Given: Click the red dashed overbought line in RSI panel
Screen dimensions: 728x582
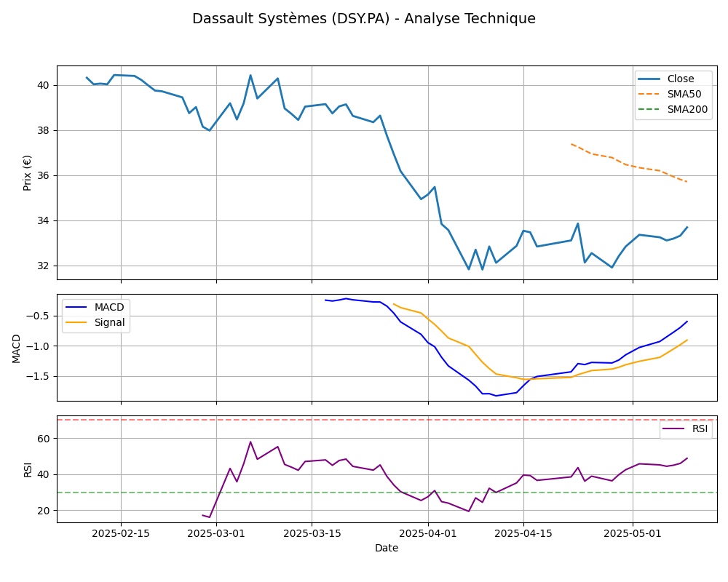Looking at the screenshot, I should [x=387, y=420].
